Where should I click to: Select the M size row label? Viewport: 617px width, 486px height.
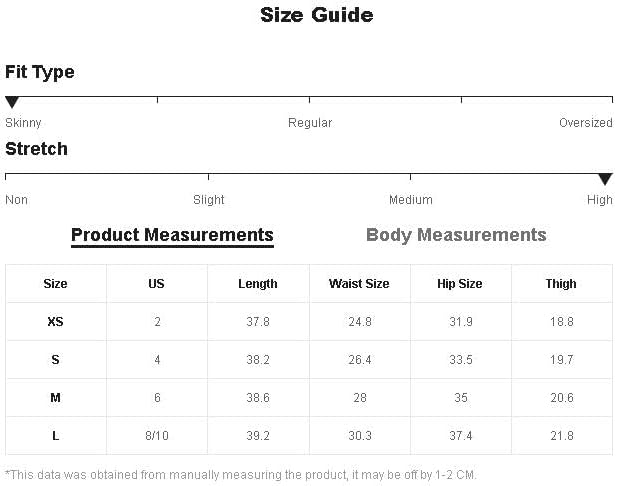pyautogui.click(x=55, y=397)
